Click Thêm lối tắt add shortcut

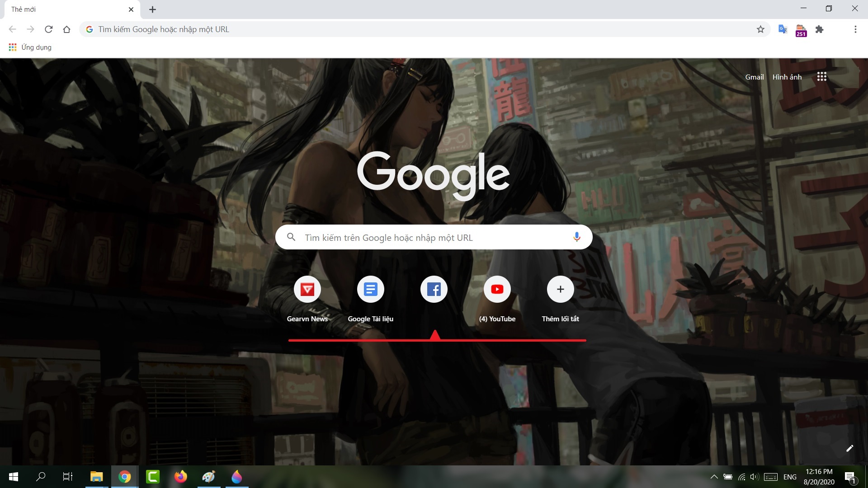tap(561, 299)
